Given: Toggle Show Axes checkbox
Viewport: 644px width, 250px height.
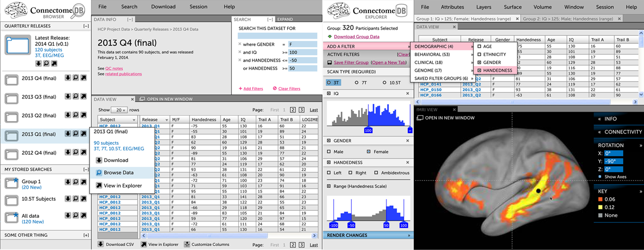Looking at the screenshot, I should click(600, 177).
